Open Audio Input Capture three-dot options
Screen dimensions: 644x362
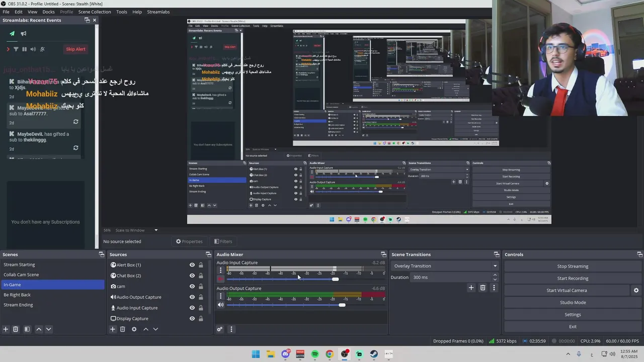[220, 270]
